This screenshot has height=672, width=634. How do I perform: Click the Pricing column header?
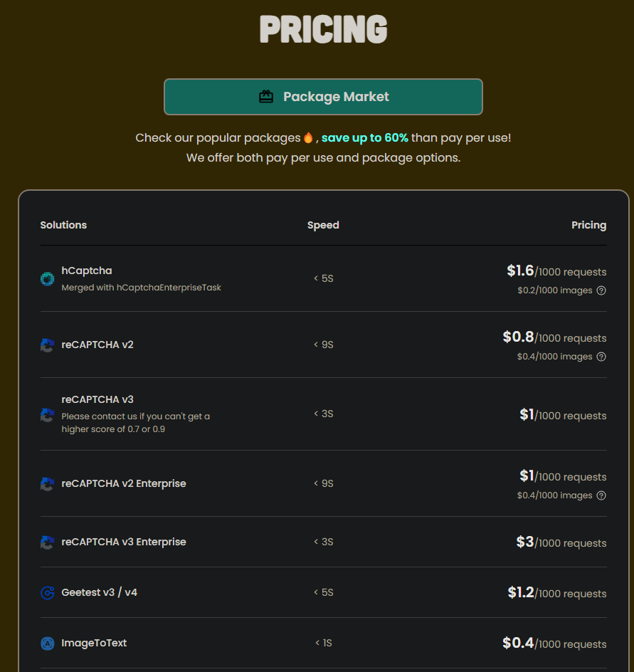click(588, 225)
